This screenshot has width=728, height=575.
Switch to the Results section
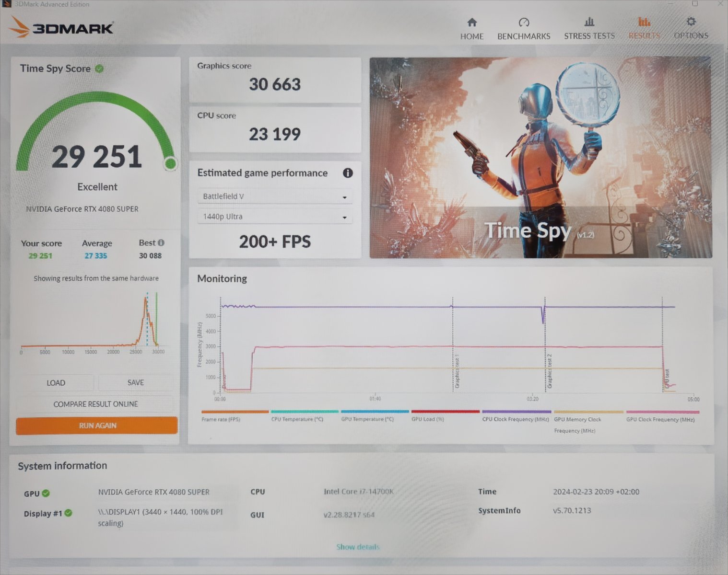(x=644, y=29)
